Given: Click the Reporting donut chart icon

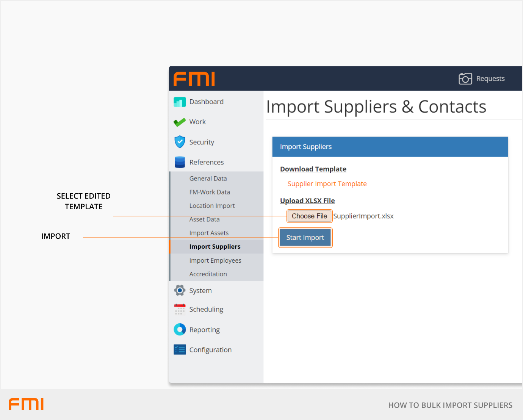Looking at the screenshot, I should pos(180,329).
